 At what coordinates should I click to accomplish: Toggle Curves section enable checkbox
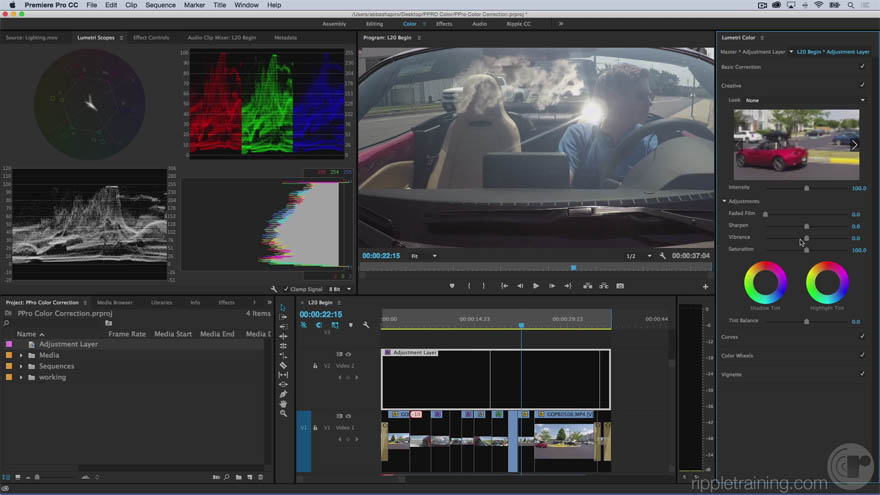point(862,337)
